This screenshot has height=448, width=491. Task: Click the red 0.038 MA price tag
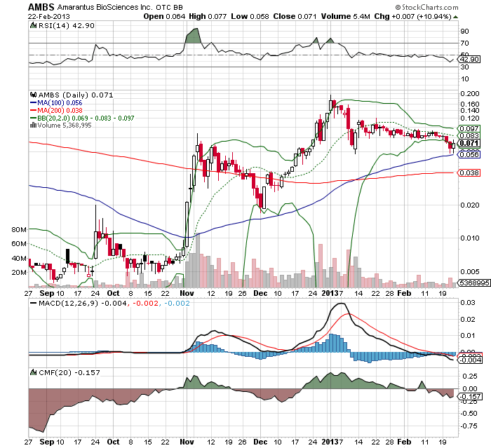point(469,172)
